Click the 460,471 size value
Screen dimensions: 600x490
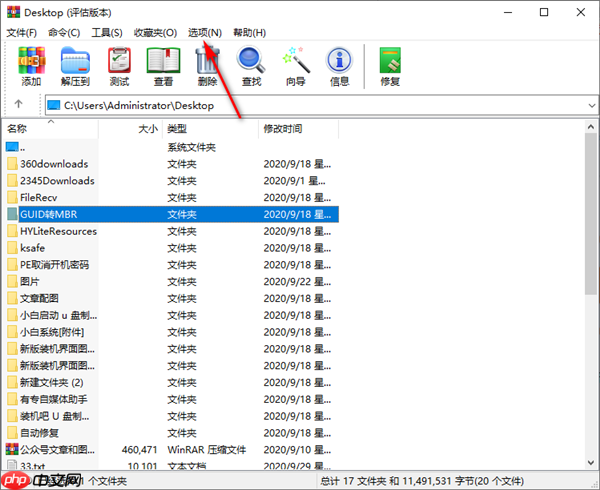139,450
